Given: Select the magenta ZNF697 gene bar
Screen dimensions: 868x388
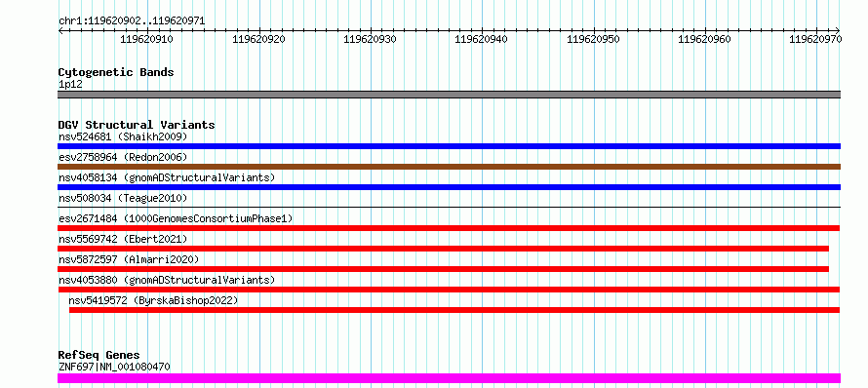Looking at the screenshot, I should (449, 378).
